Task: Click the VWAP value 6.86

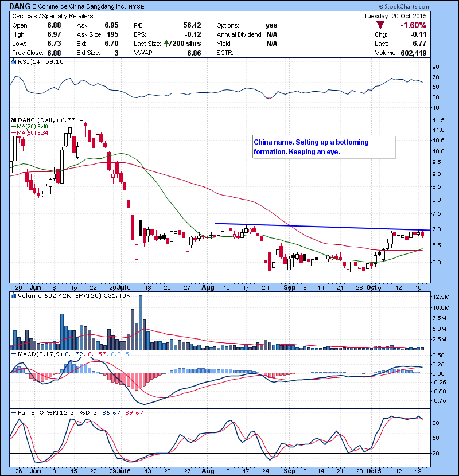Action: pos(194,53)
